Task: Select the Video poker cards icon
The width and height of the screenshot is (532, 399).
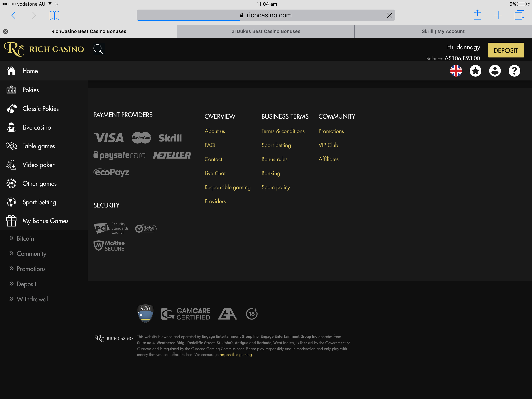Action: point(11,165)
